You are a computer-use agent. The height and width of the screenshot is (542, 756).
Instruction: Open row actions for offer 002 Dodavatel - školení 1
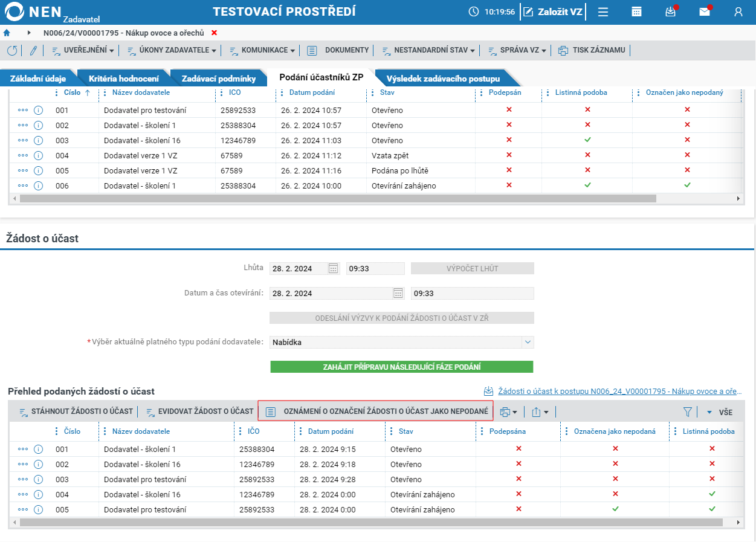[23, 125]
